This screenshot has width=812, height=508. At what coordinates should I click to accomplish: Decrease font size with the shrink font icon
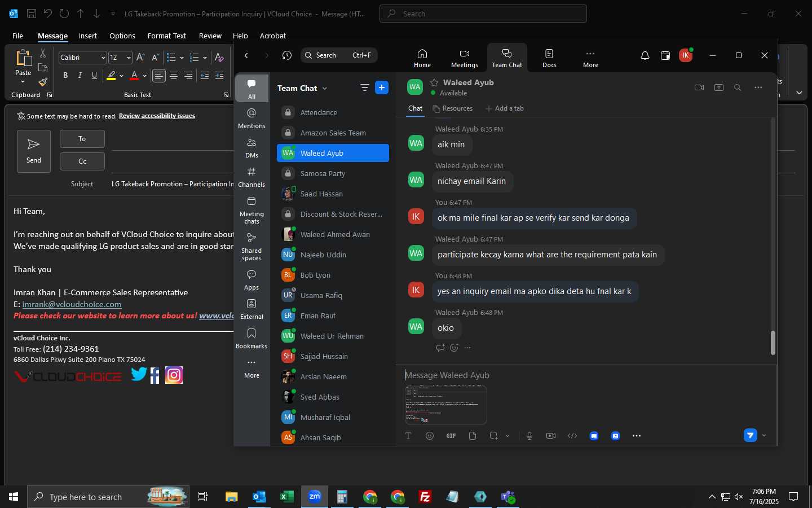[x=155, y=58]
